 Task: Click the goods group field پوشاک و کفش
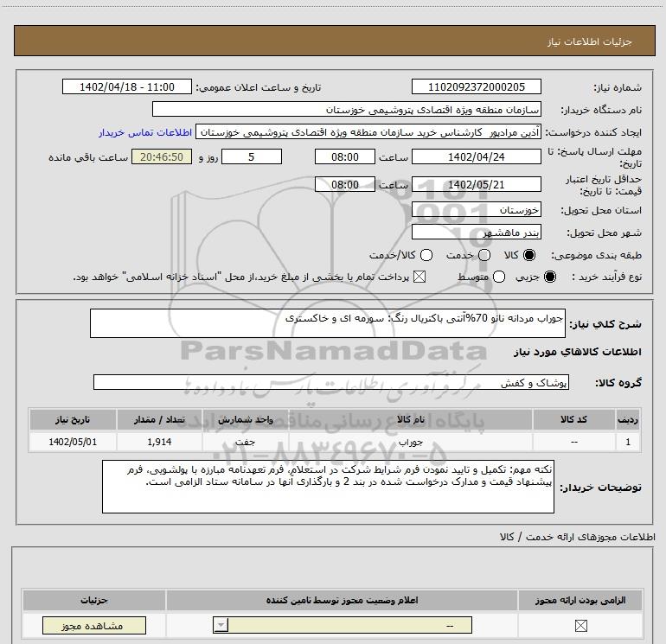[x=331, y=382]
